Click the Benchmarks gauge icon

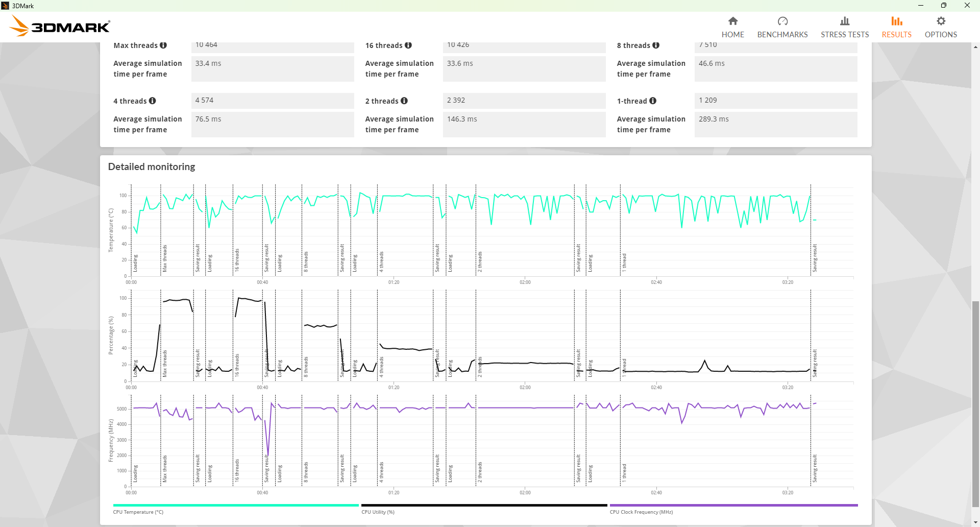click(x=782, y=21)
